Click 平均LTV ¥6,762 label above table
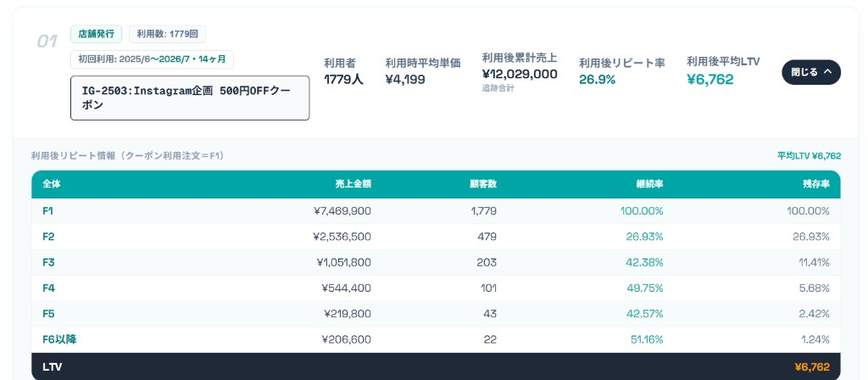Image resolution: width=868 pixels, height=380 pixels. click(809, 156)
